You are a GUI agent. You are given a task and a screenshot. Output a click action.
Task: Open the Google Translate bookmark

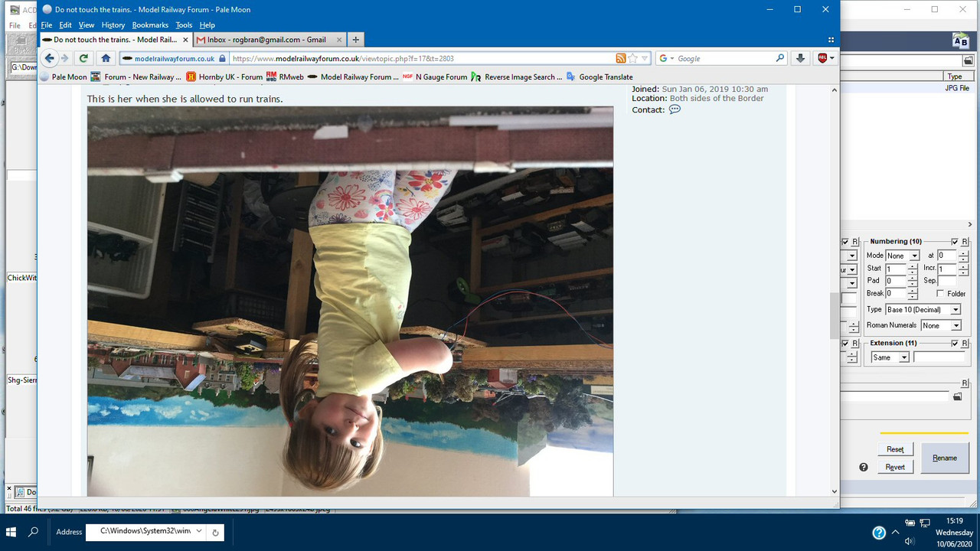point(599,77)
